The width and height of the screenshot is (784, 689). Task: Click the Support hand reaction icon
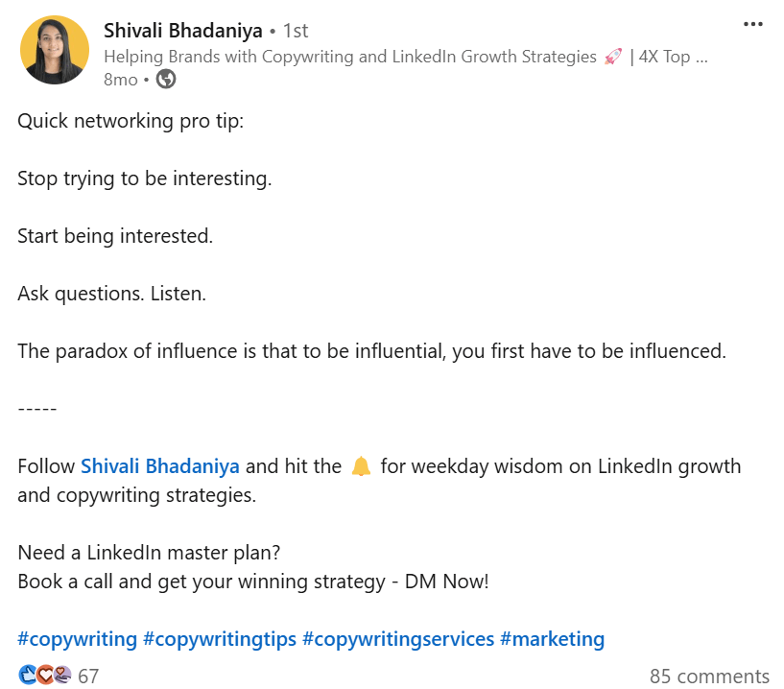coord(61,675)
